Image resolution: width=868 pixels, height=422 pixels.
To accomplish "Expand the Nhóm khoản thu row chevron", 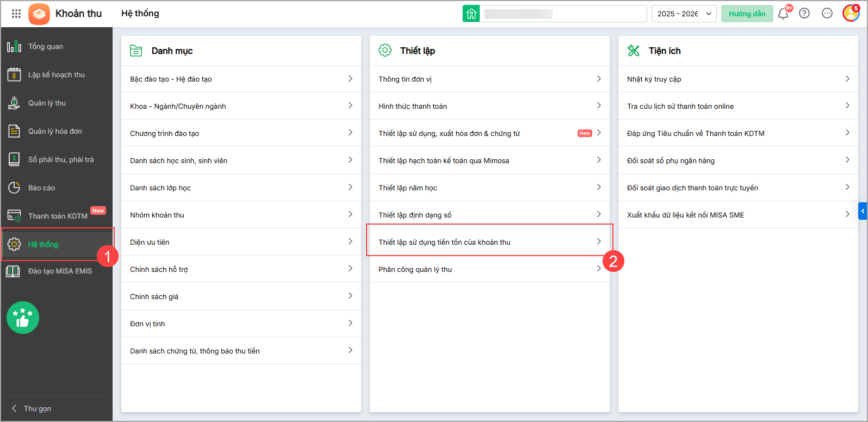I will (350, 214).
